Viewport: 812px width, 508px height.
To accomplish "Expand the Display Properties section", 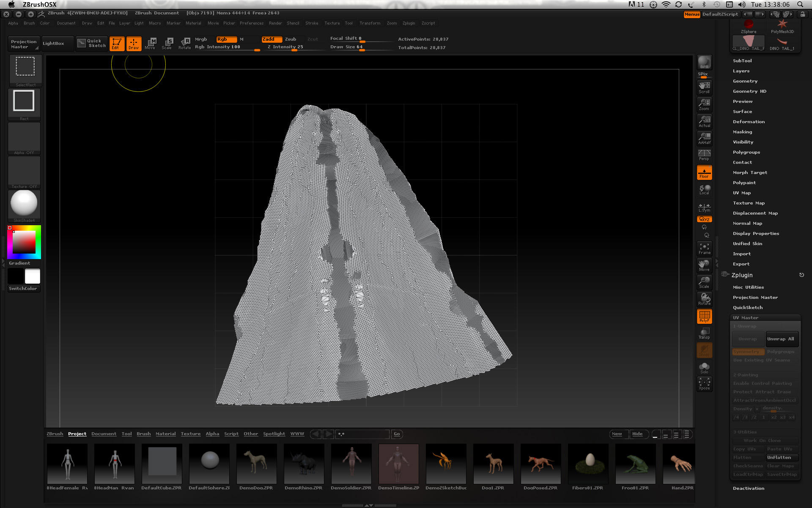I will point(756,234).
